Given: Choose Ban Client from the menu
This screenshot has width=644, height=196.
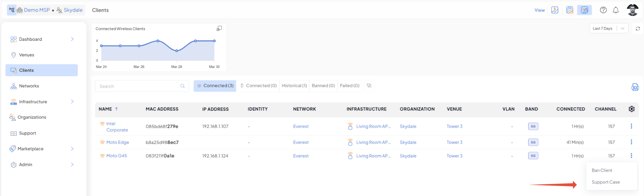Looking at the screenshot, I should [x=602, y=170].
